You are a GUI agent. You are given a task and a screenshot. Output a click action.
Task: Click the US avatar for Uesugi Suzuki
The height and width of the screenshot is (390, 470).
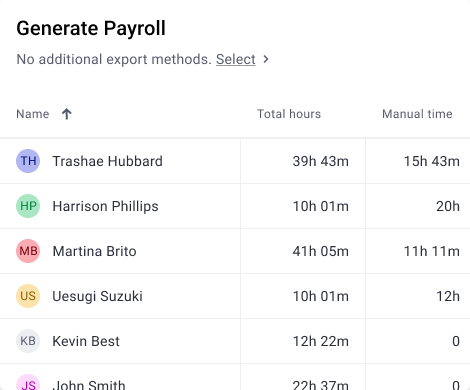(x=28, y=296)
